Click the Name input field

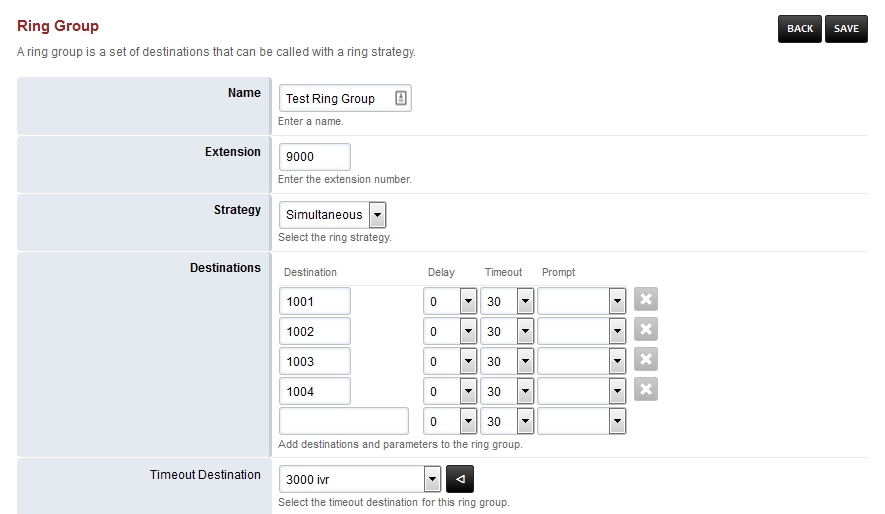click(x=335, y=98)
